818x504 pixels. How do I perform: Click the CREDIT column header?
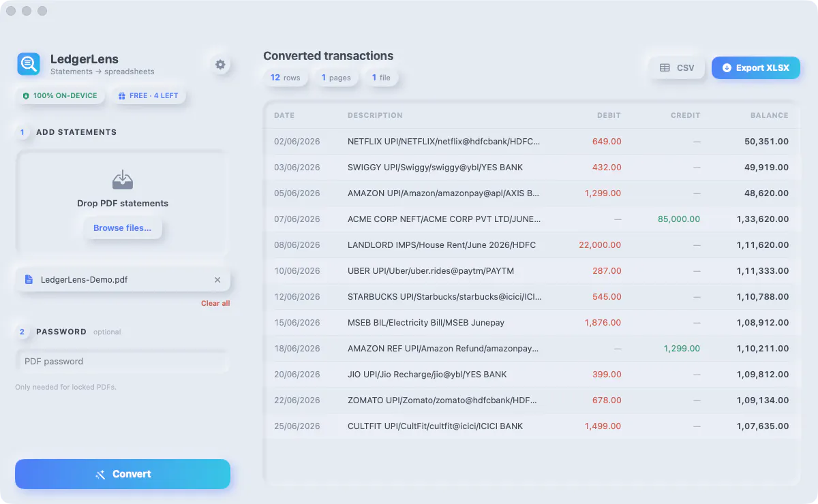pos(685,115)
